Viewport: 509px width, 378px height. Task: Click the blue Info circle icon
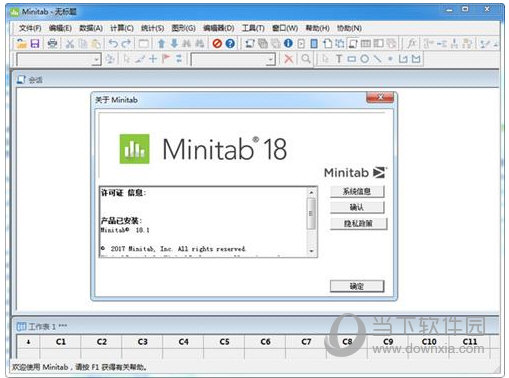(x=288, y=43)
